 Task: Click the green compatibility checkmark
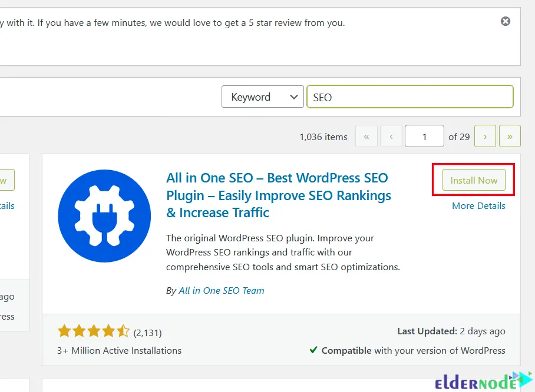click(314, 350)
